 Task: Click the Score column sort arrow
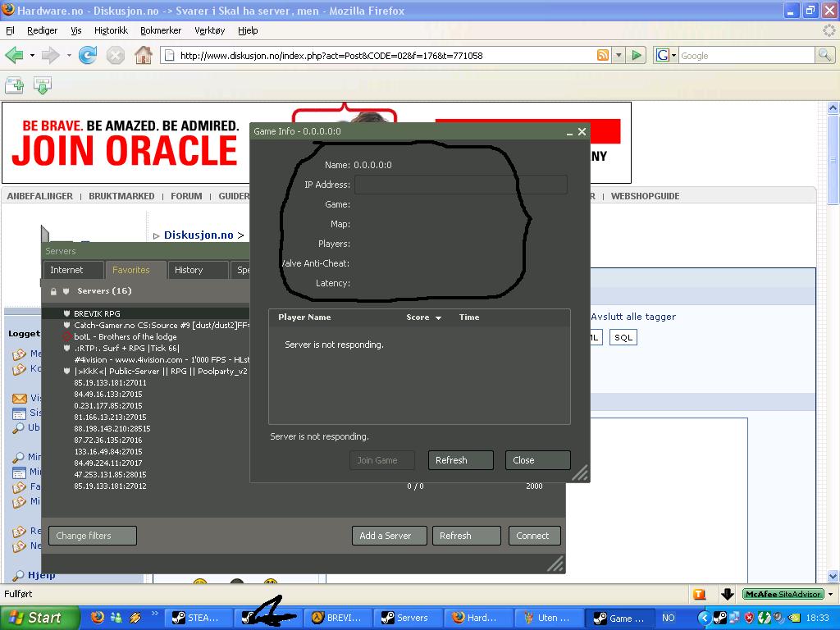[438, 317]
